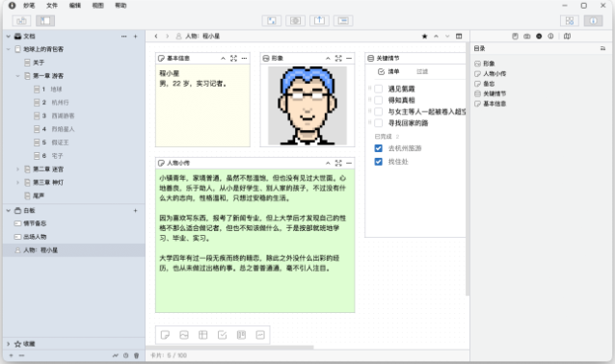Collapse the 文档 section
The height and width of the screenshot is (364, 615).
pyautogui.click(x=9, y=36)
